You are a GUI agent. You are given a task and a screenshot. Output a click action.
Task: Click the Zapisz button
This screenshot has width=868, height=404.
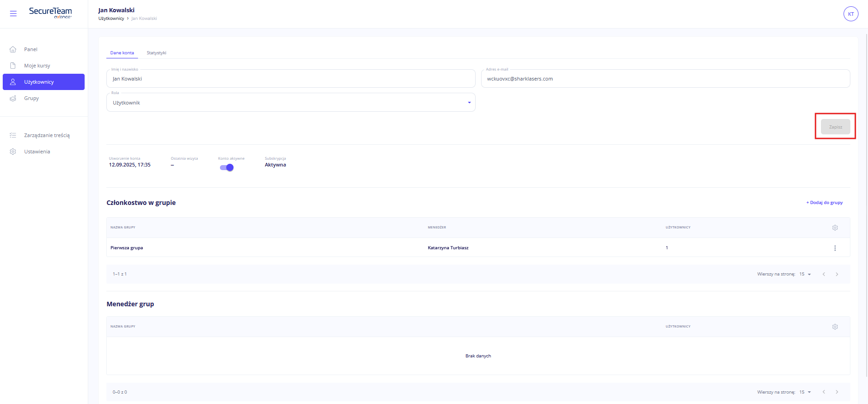coord(835,127)
